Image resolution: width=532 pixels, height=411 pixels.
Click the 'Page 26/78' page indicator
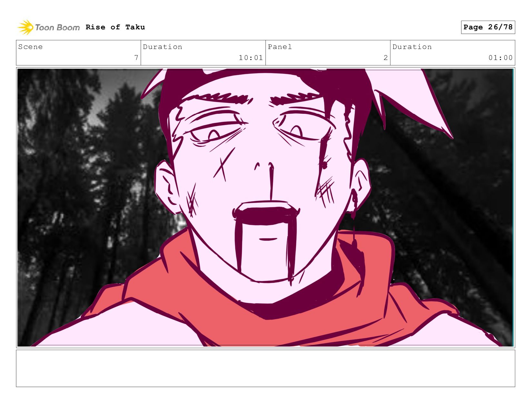pos(488,27)
